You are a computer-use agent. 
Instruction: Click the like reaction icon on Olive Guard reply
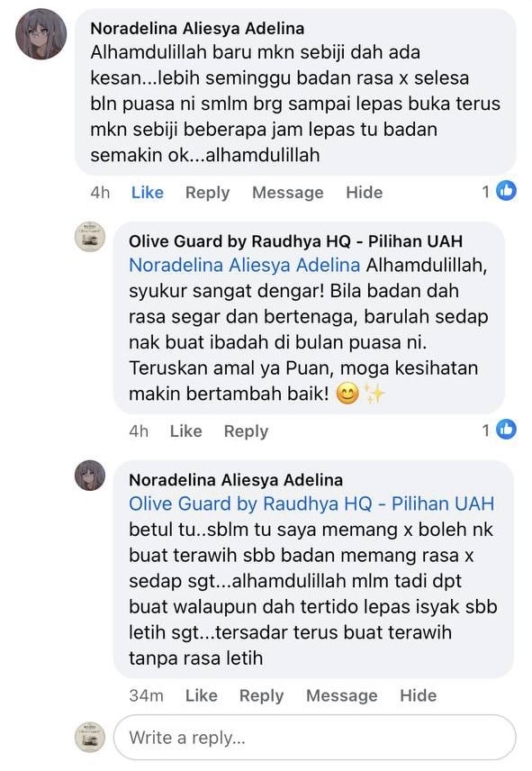tap(506, 430)
